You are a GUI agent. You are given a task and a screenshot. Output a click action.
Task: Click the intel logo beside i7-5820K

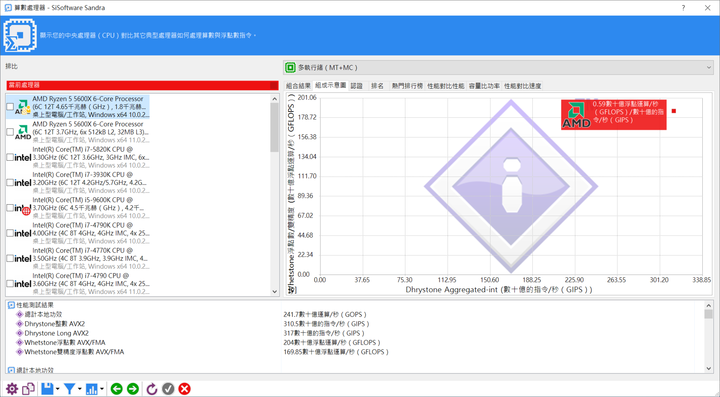(23, 157)
